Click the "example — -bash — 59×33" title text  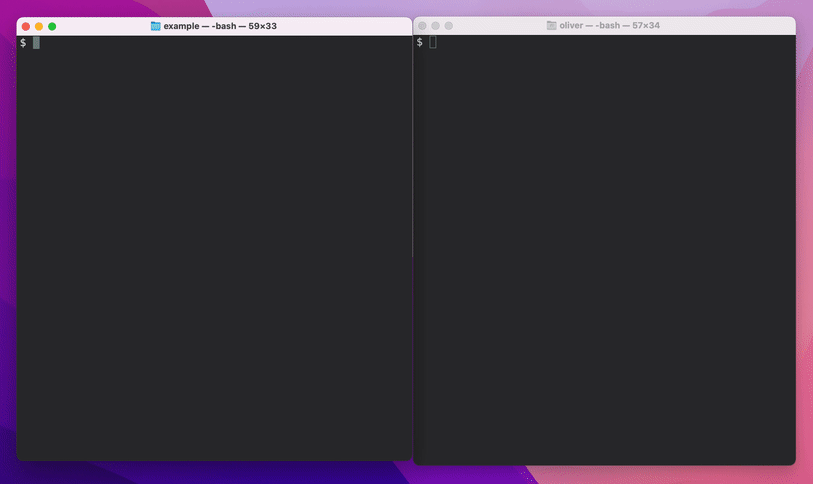[220, 26]
